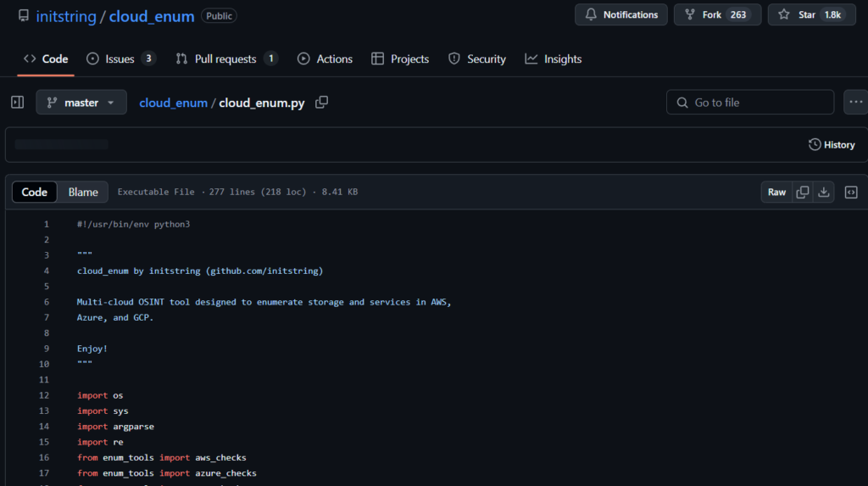Click the 'import re' line
The image size is (868, 486).
click(100, 442)
